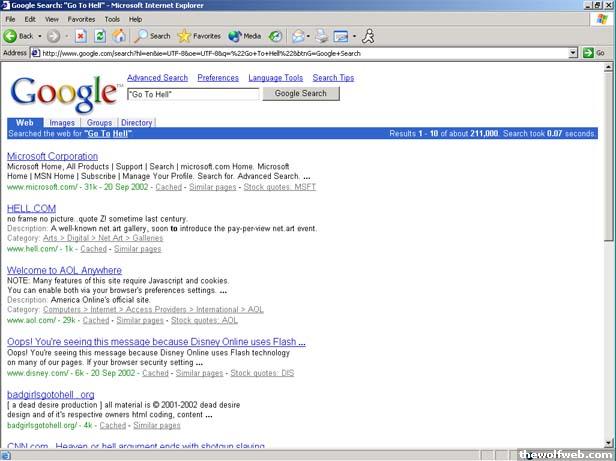Expand the address bar URL dropdown

coord(574,53)
